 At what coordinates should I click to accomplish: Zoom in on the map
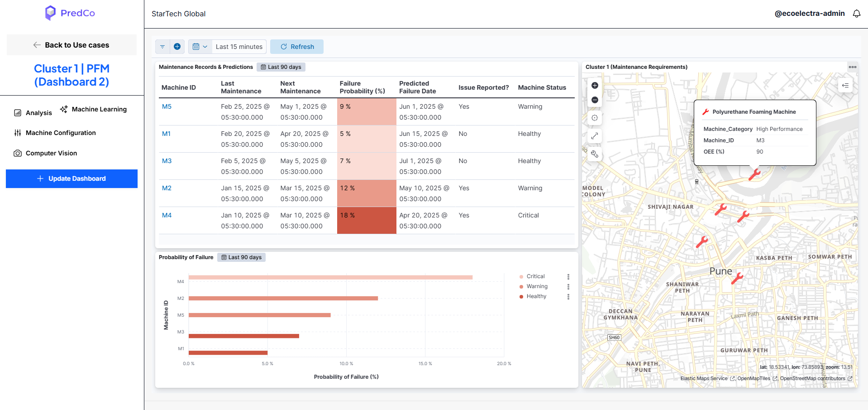[x=595, y=86]
